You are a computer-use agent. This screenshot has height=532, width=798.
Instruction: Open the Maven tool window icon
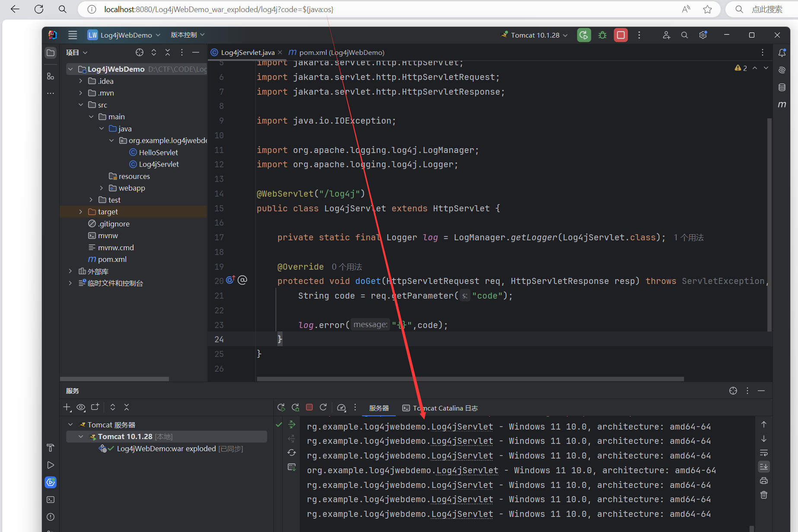782,105
